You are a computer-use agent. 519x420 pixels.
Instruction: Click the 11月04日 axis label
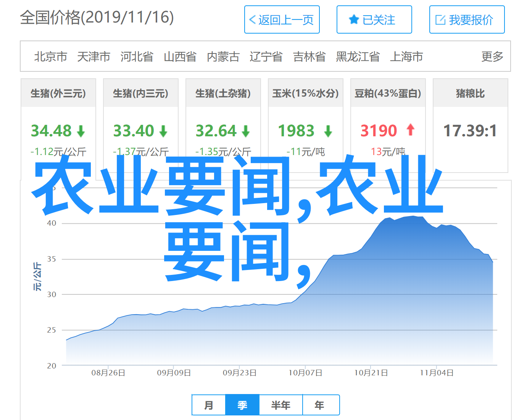click(x=437, y=373)
